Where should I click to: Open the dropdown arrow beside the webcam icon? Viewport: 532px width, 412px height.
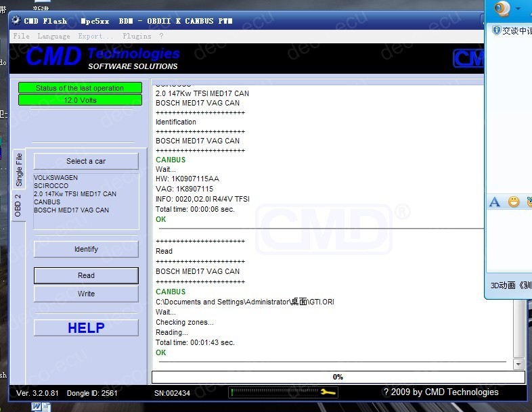(518, 9)
